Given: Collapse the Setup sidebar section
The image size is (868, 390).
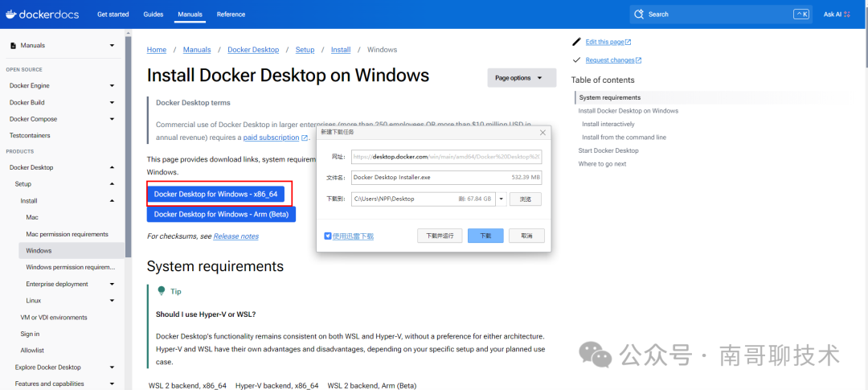Looking at the screenshot, I should 113,184.
